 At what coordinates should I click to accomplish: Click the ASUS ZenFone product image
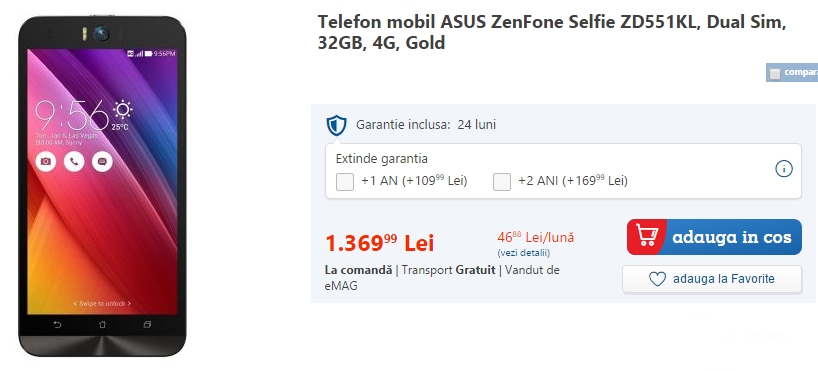click(x=102, y=186)
